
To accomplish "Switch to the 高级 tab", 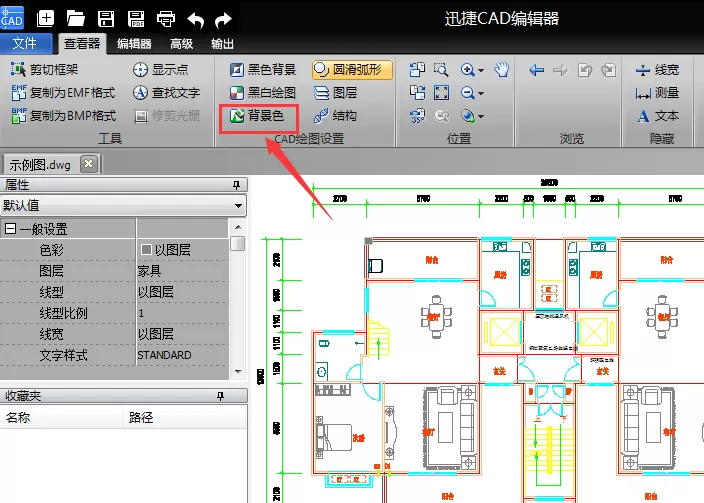I will coord(181,44).
